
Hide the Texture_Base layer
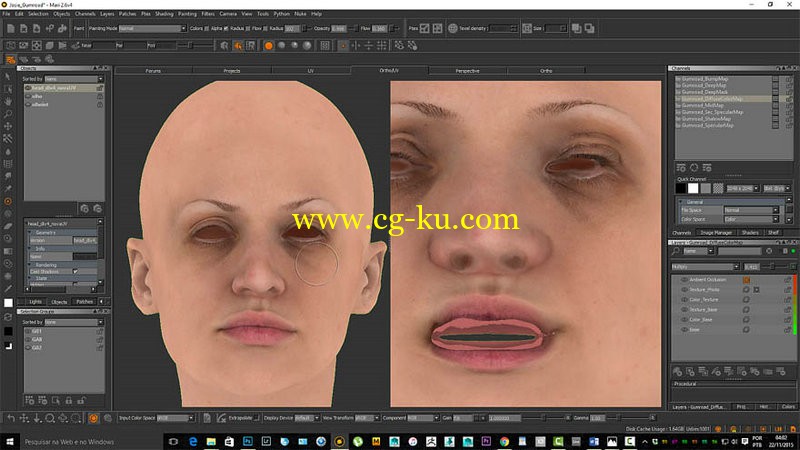[x=684, y=310]
